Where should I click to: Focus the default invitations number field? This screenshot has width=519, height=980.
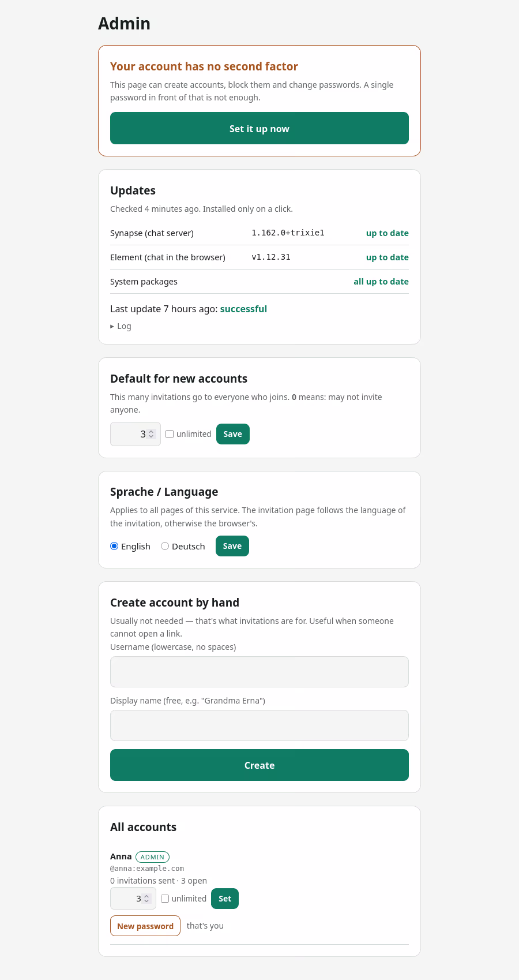coord(136,434)
